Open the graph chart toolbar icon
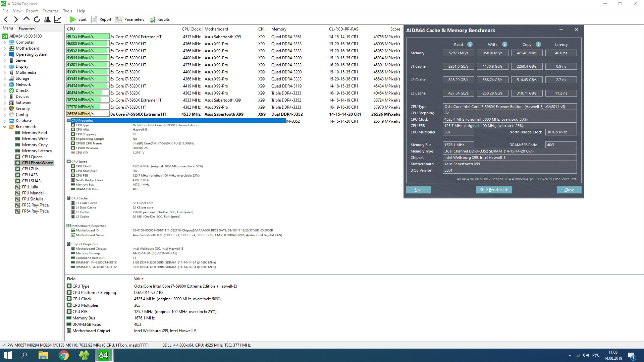The image size is (644, 362). pos(58,19)
